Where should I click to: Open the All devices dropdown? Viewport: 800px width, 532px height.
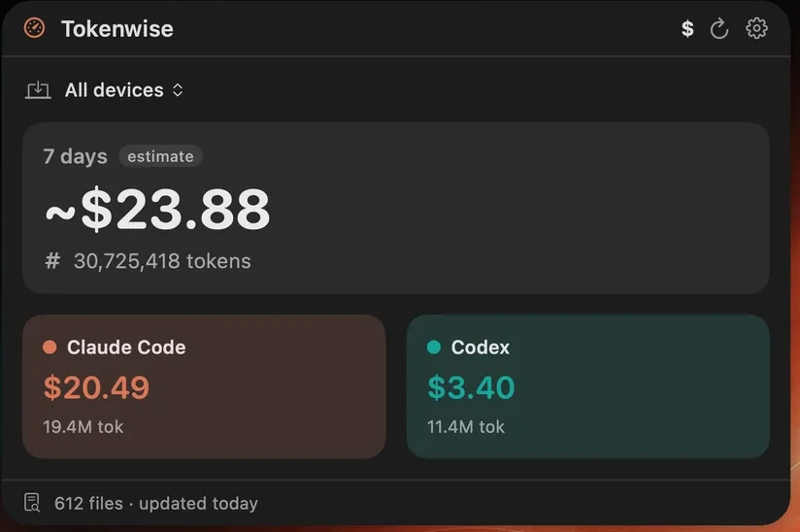(123, 90)
